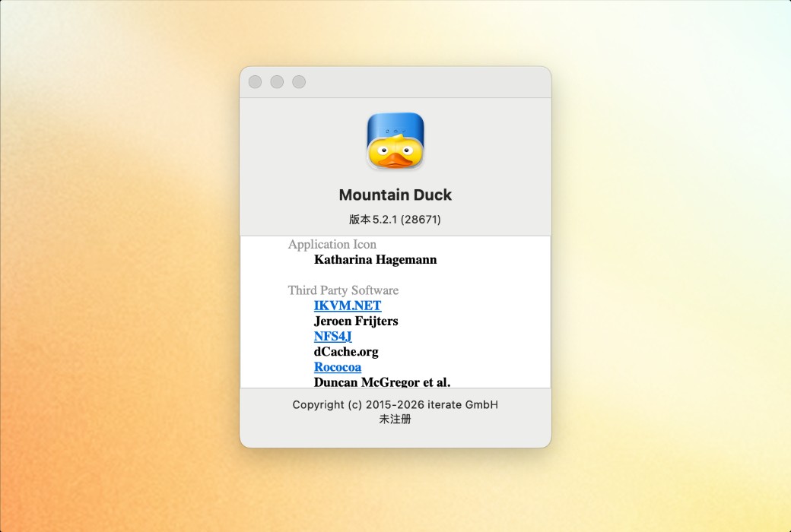This screenshot has width=791, height=532.
Task: Click the Third Party Software heading
Action: [x=344, y=290]
